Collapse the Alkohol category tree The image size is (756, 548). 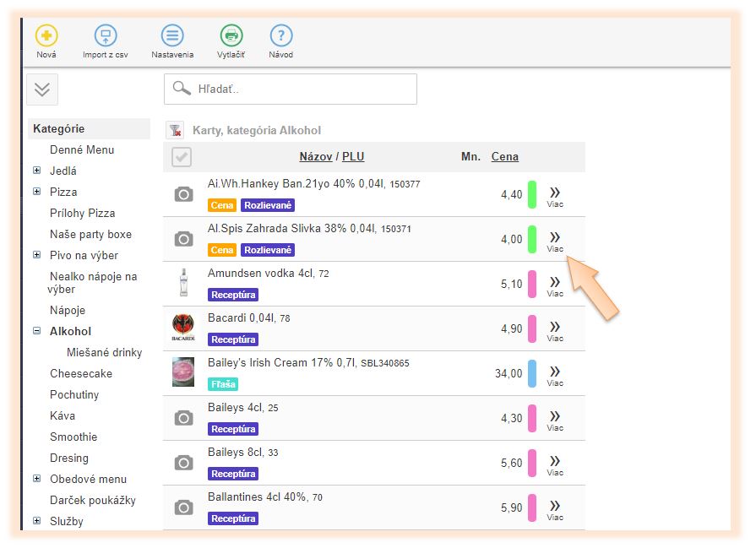point(36,331)
